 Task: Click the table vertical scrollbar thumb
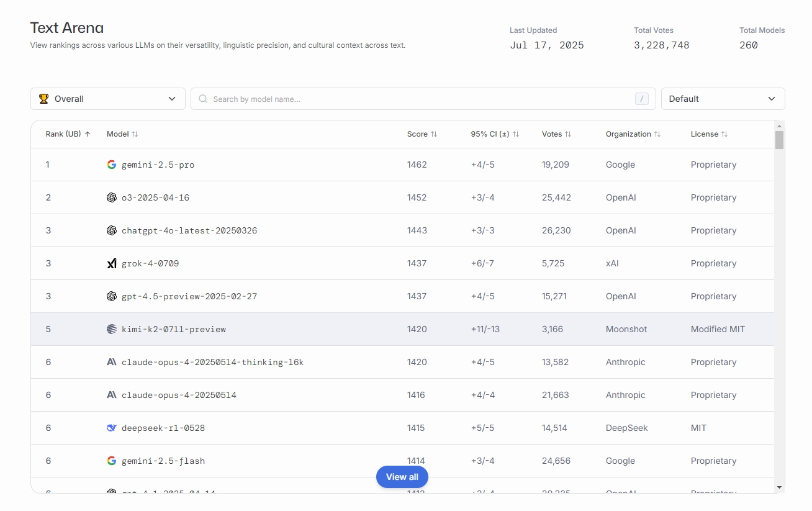point(780,140)
